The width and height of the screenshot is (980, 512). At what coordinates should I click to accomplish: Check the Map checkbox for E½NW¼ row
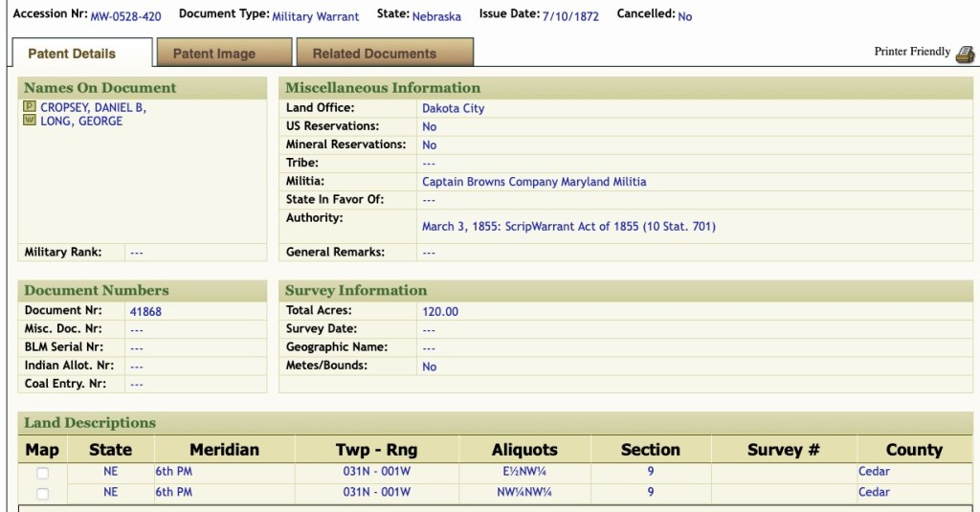[42, 473]
